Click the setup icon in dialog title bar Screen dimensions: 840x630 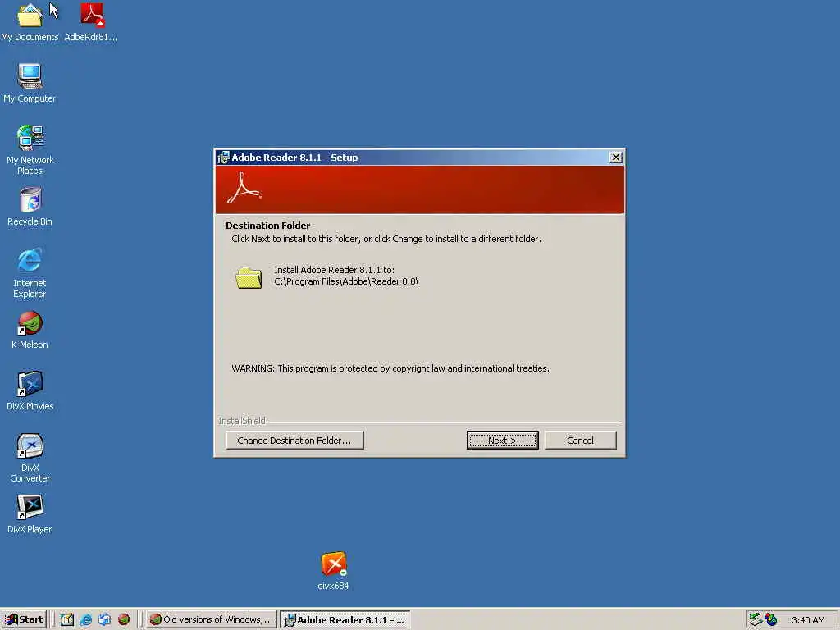pyautogui.click(x=223, y=157)
